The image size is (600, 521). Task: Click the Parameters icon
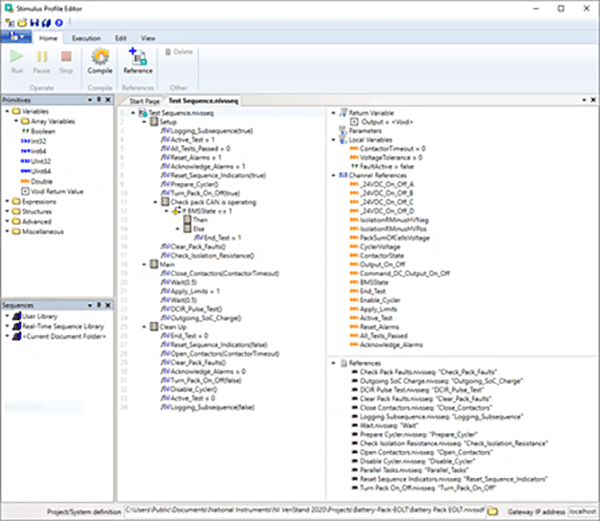point(343,130)
